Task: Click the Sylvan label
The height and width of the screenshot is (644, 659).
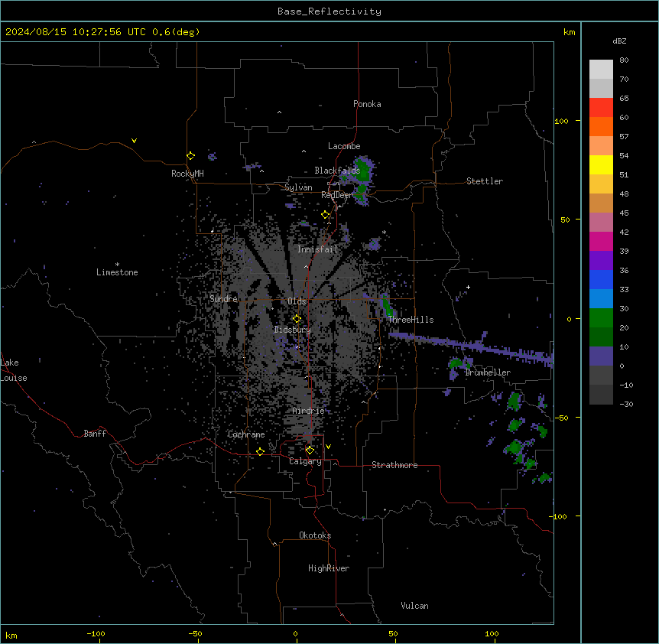Action: [298, 187]
